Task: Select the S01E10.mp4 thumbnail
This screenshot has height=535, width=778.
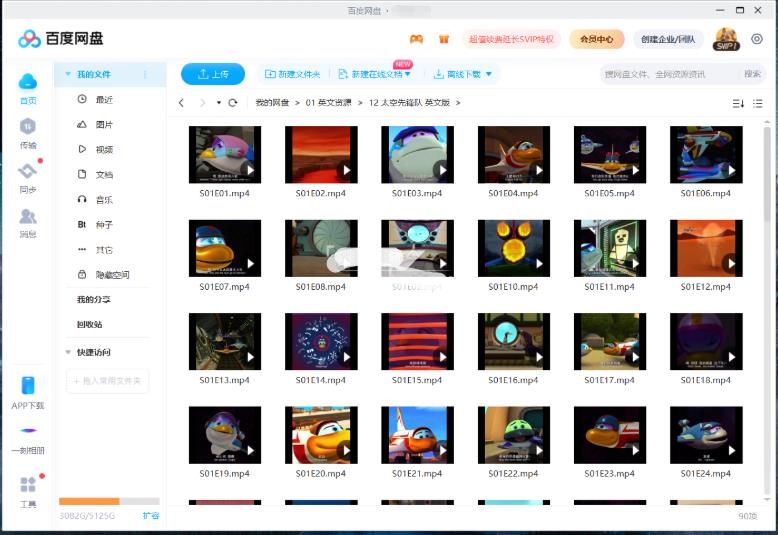Action: pos(514,248)
